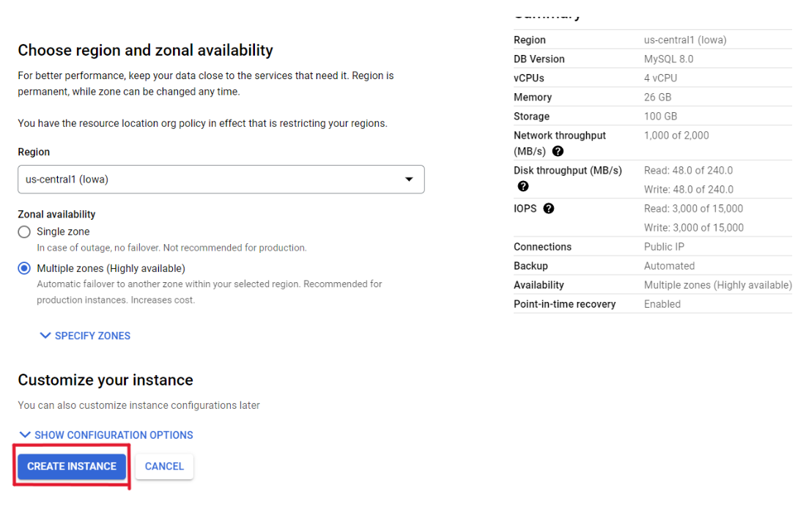This screenshot has height=532, width=806.
Task: Select the Single zone radio button
Action: (x=25, y=232)
